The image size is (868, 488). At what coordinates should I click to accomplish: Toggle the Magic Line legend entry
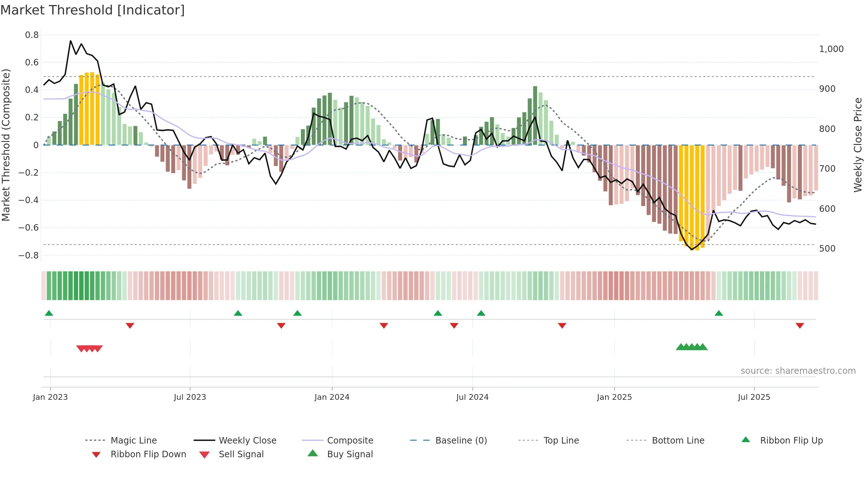[121, 440]
